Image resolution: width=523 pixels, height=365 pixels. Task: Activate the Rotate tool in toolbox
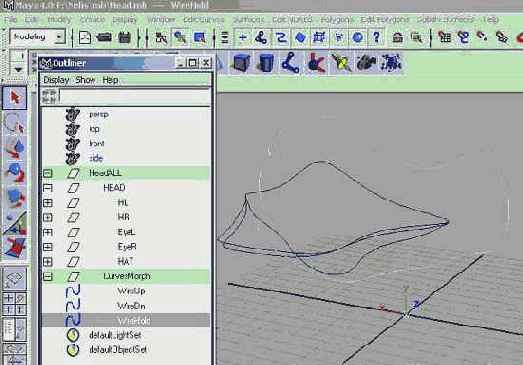14,172
